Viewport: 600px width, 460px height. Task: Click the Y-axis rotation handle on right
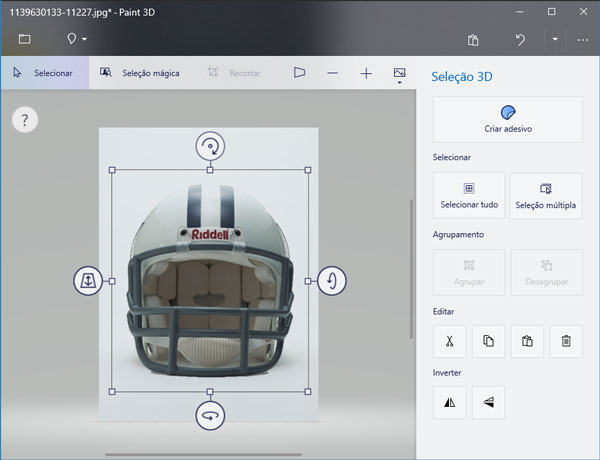pyautogui.click(x=332, y=281)
